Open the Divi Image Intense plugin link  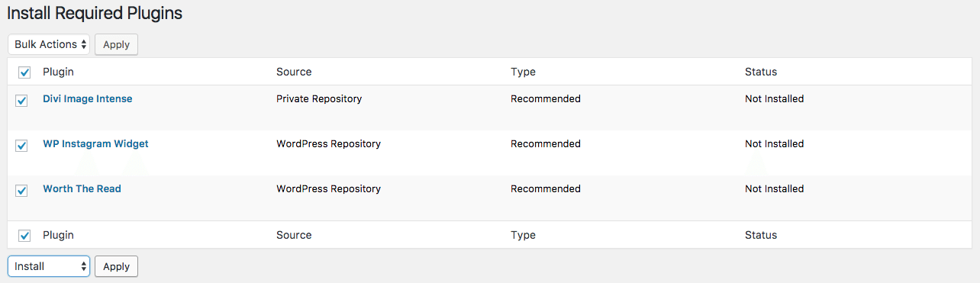pyautogui.click(x=87, y=99)
